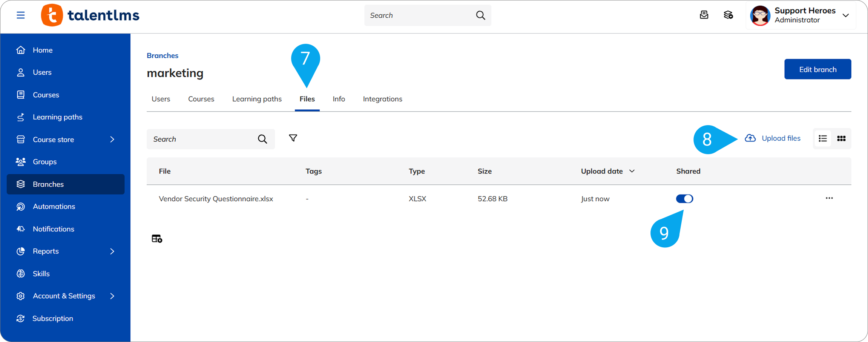Open the messages inbox icon
This screenshot has height=342, width=868.
704,15
